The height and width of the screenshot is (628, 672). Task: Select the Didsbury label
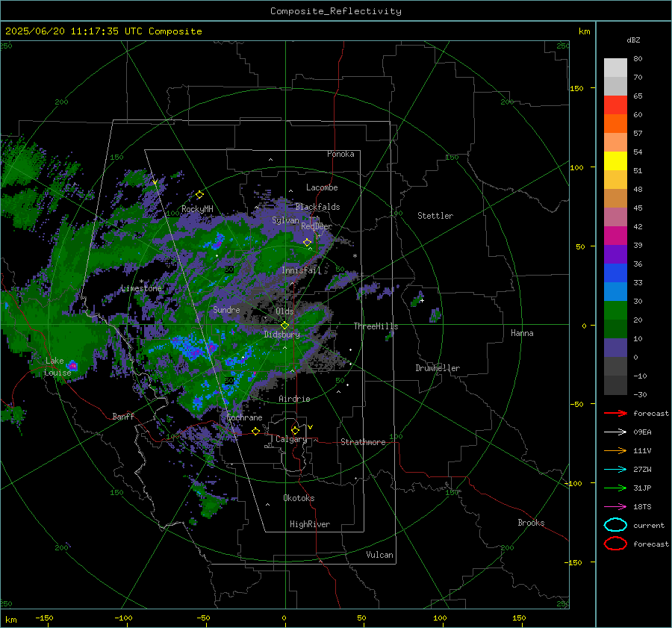tap(282, 335)
